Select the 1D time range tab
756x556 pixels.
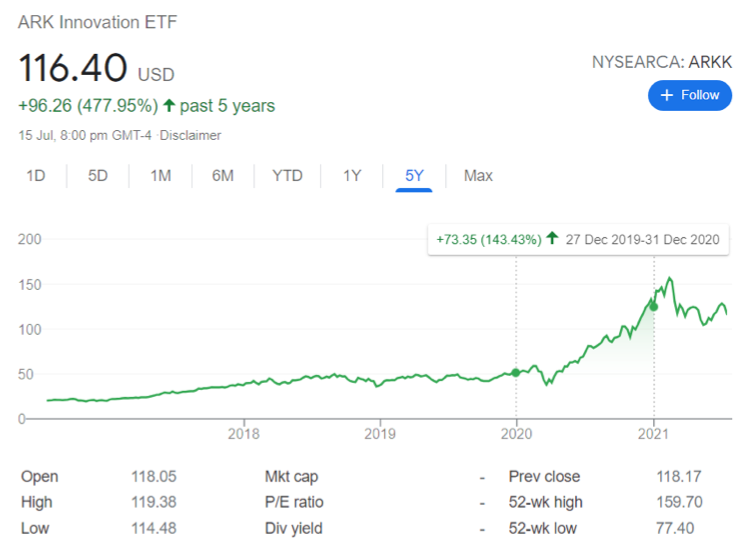click(x=36, y=176)
